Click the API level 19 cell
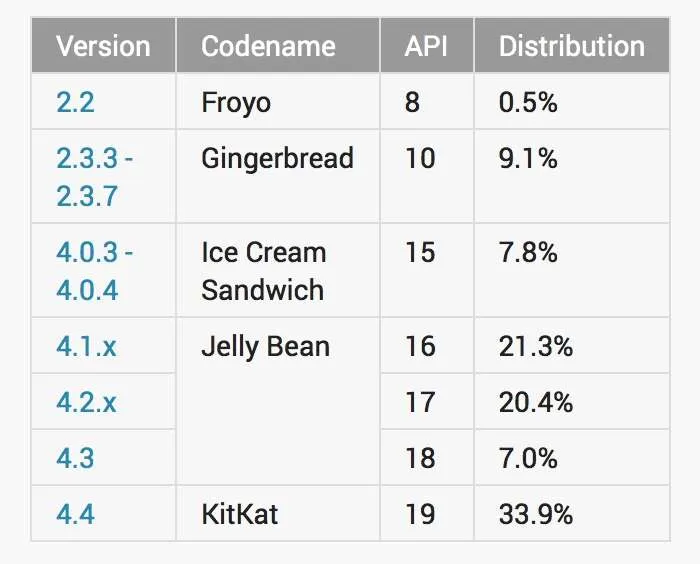Screen dimensions: 700x564 pos(427,514)
